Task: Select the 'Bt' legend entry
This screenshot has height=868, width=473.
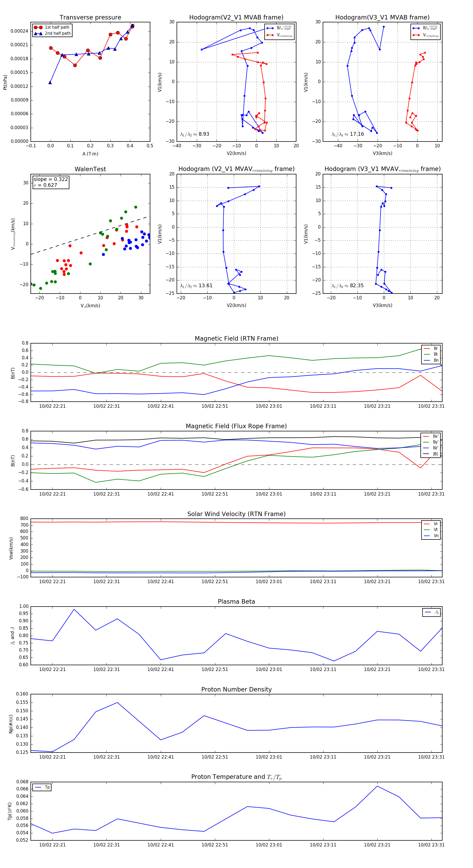Action: pos(431,354)
